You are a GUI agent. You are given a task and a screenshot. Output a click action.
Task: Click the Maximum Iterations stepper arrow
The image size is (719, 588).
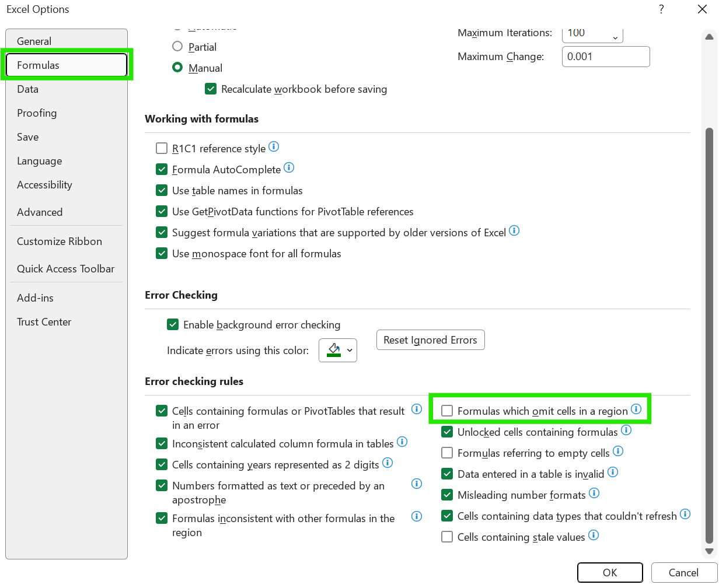tap(615, 38)
